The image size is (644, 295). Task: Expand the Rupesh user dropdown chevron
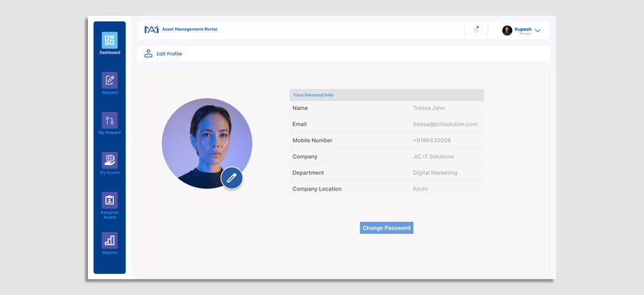click(537, 30)
